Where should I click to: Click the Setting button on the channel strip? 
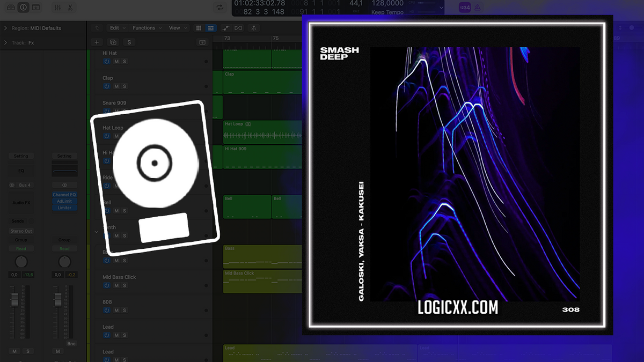point(21,156)
